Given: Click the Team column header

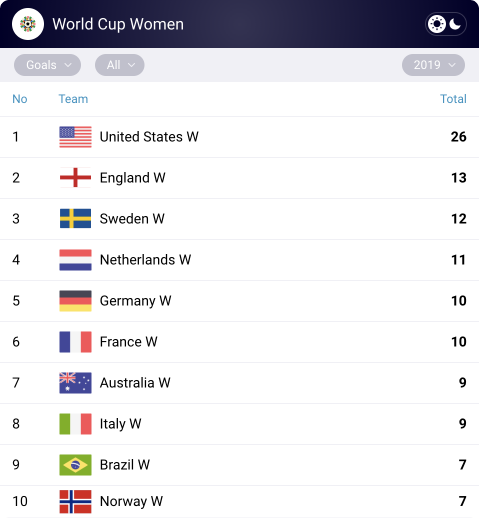Looking at the screenshot, I should pyautogui.click(x=73, y=99).
